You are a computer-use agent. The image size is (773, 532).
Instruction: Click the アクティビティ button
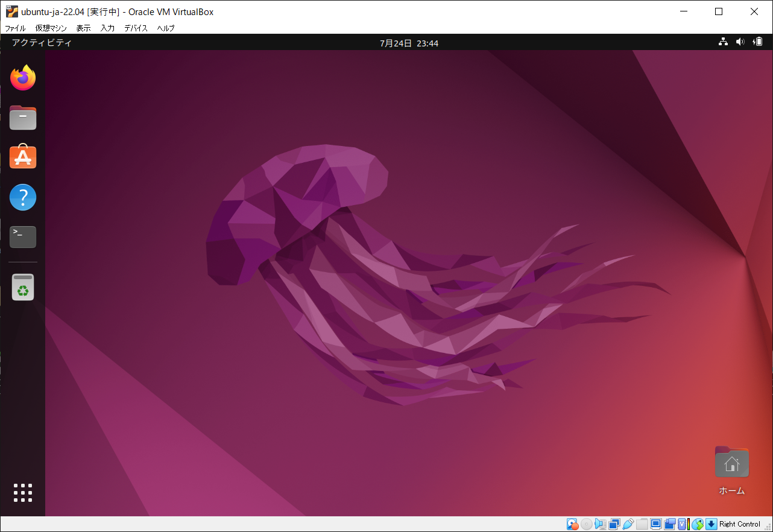[42, 43]
